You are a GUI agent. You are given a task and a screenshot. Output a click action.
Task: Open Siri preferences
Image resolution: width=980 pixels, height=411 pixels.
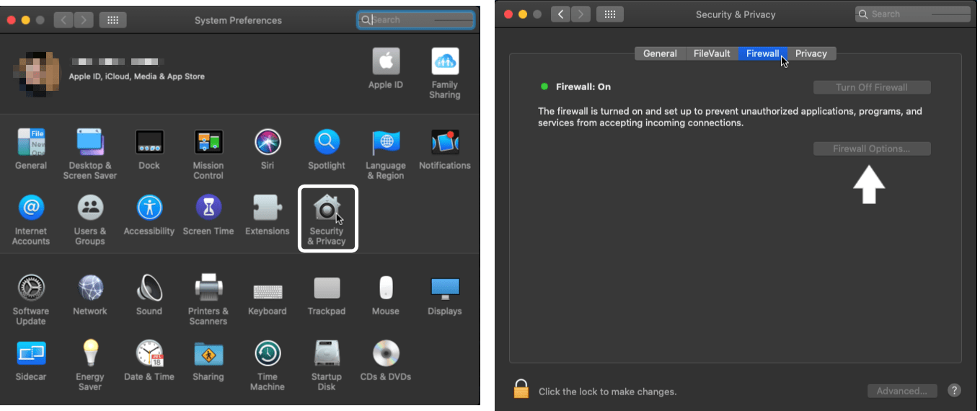(268, 150)
